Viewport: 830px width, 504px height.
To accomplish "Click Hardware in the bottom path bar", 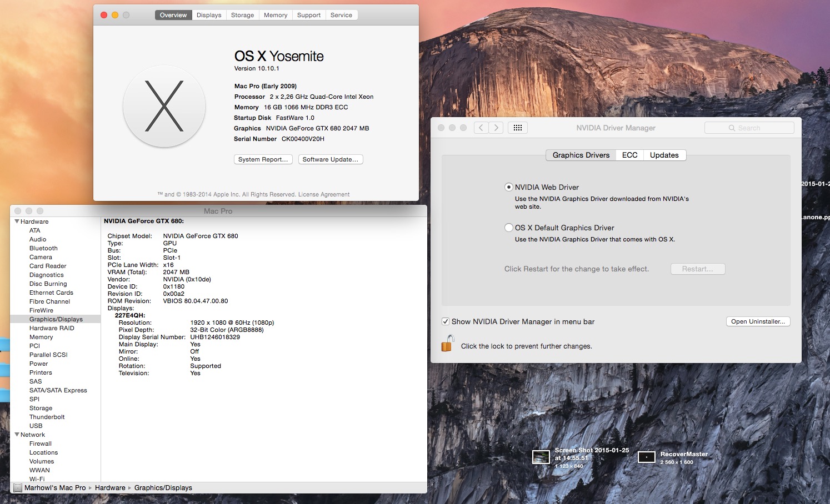I will [x=110, y=488].
